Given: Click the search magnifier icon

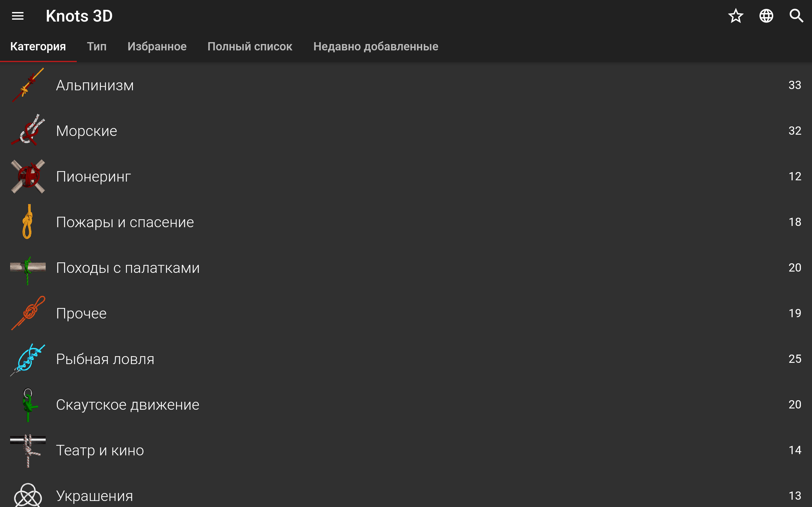Looking at the screenshot, I should pyautogui.click(x=796, y=16).
